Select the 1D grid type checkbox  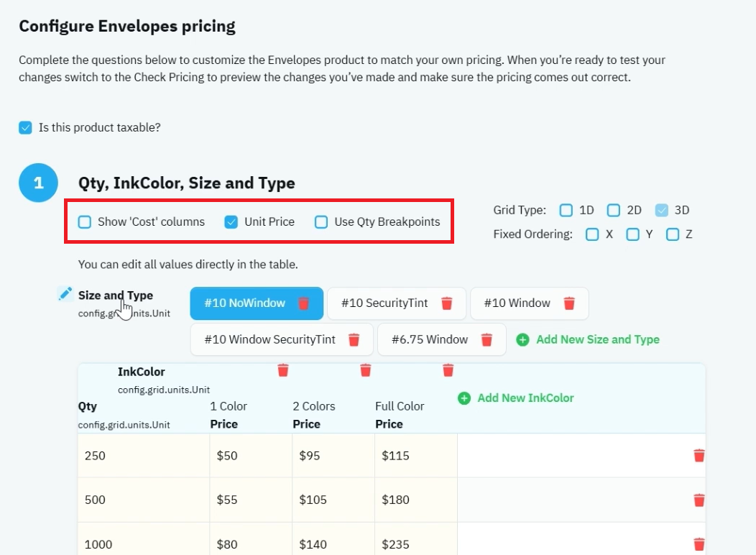pyautogui.click(x=566, y=210)
